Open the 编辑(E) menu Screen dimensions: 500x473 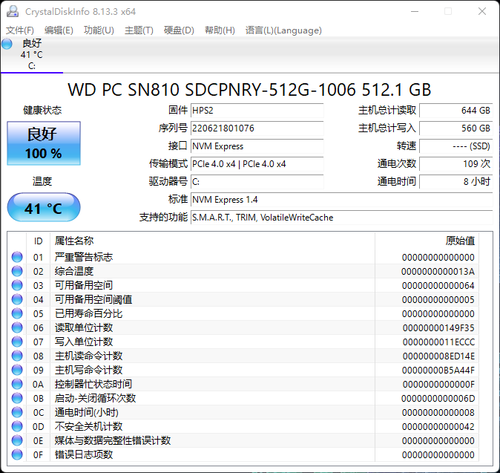59,30
